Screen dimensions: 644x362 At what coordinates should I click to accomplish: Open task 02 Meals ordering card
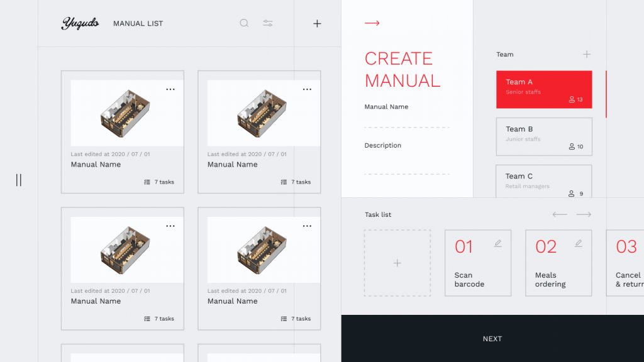[558, 263]
